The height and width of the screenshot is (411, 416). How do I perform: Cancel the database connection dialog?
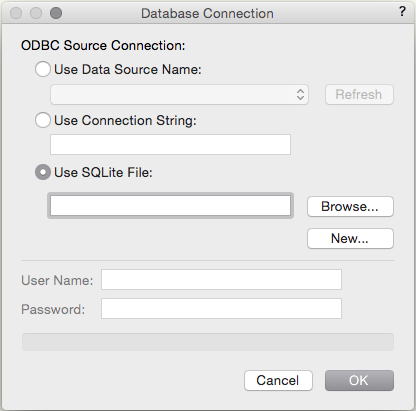[x=278, y=380]
